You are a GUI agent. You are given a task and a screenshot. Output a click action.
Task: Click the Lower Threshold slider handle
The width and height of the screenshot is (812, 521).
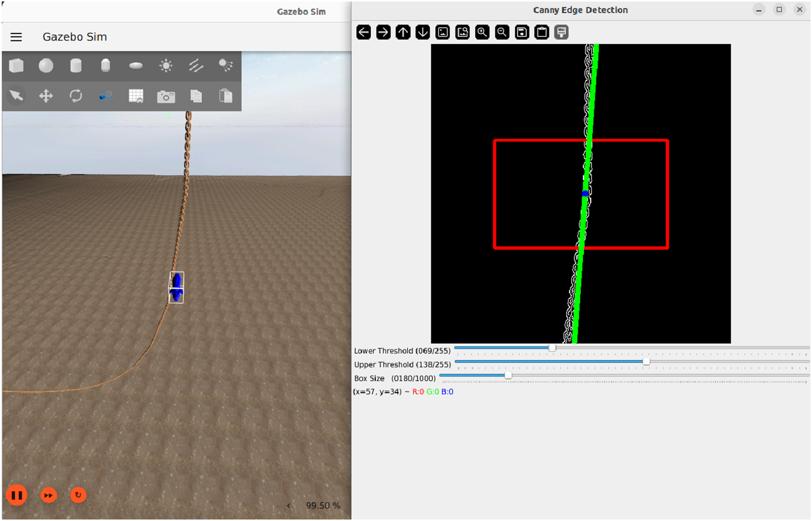pyautogui.click(x=552, y=348)
